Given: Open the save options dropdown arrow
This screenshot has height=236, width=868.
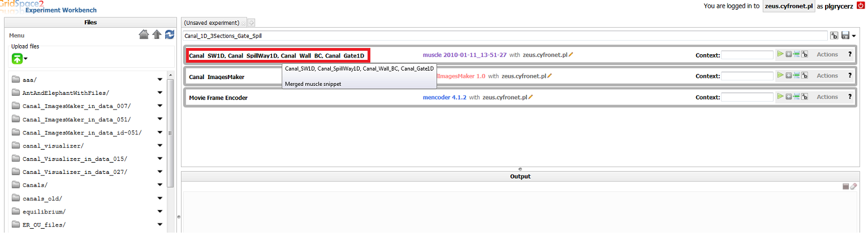Looking at the screenshot, I should click(854, 36).
